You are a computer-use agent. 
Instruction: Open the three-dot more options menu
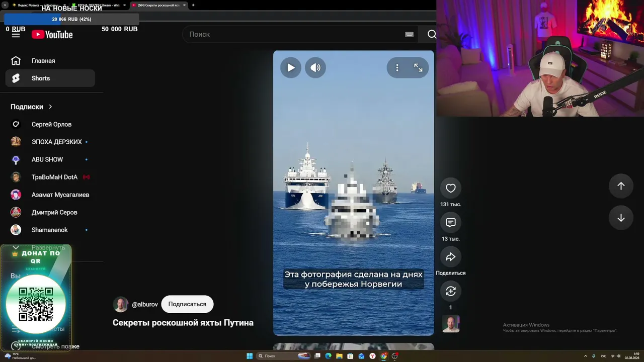click(397, 68)
